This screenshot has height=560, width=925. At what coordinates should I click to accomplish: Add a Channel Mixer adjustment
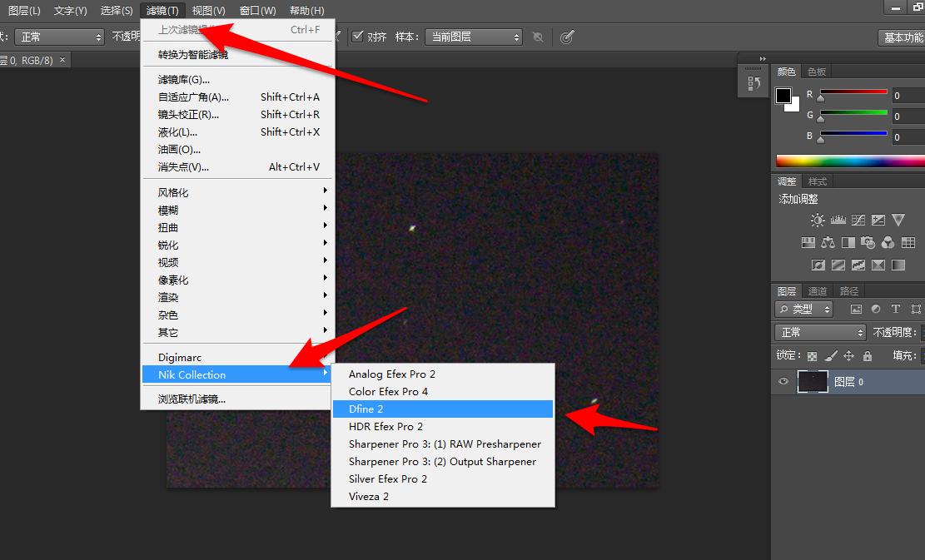point(888,242)
